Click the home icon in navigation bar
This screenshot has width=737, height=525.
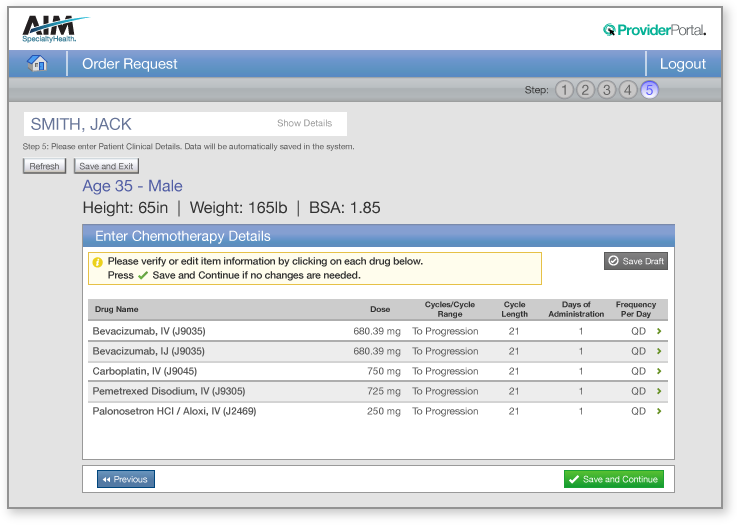[x=37, y=64]
